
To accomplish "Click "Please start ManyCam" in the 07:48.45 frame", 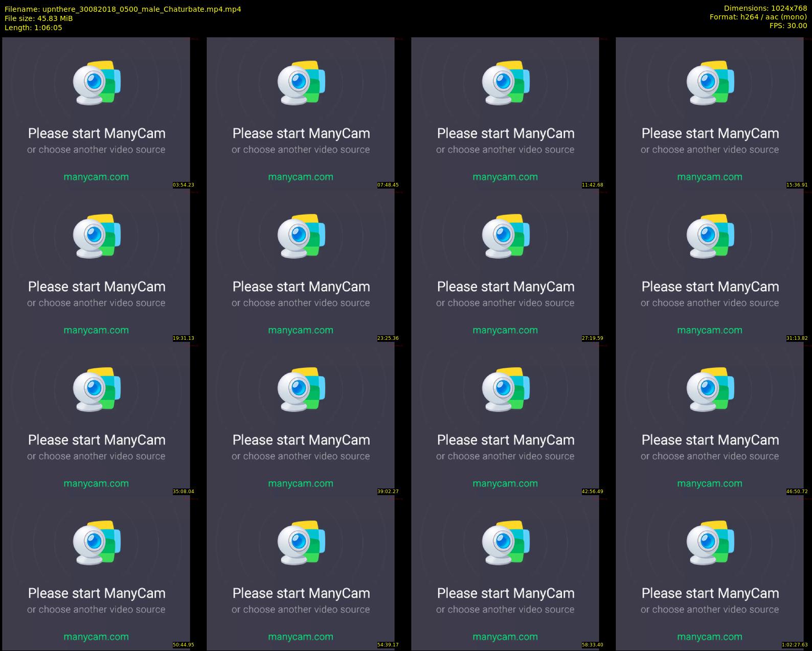I will 301,133.
